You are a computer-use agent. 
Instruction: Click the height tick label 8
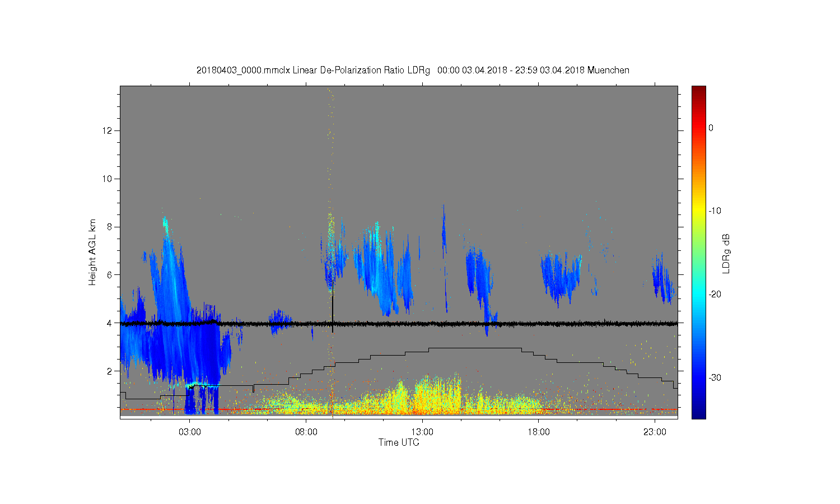[x=110, y=227]
